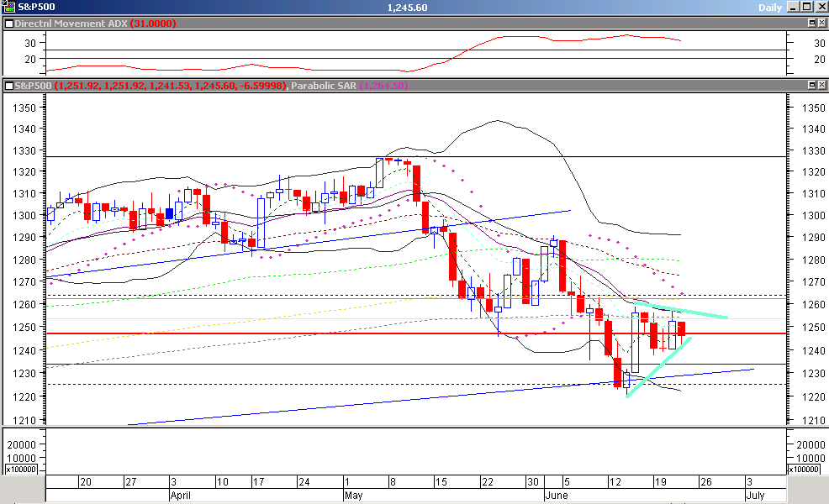
Task: Click the minimize icon of the S&P500 window
Action: [x=794, y=7]
